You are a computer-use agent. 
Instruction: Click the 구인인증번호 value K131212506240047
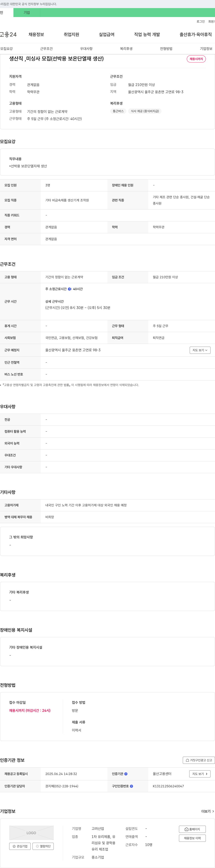point(168,786)
